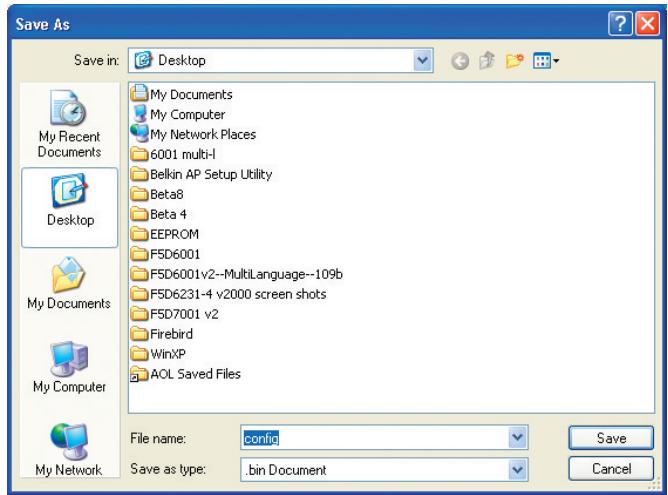Select the F5D7001 v2 folder icon

(139, 314)
